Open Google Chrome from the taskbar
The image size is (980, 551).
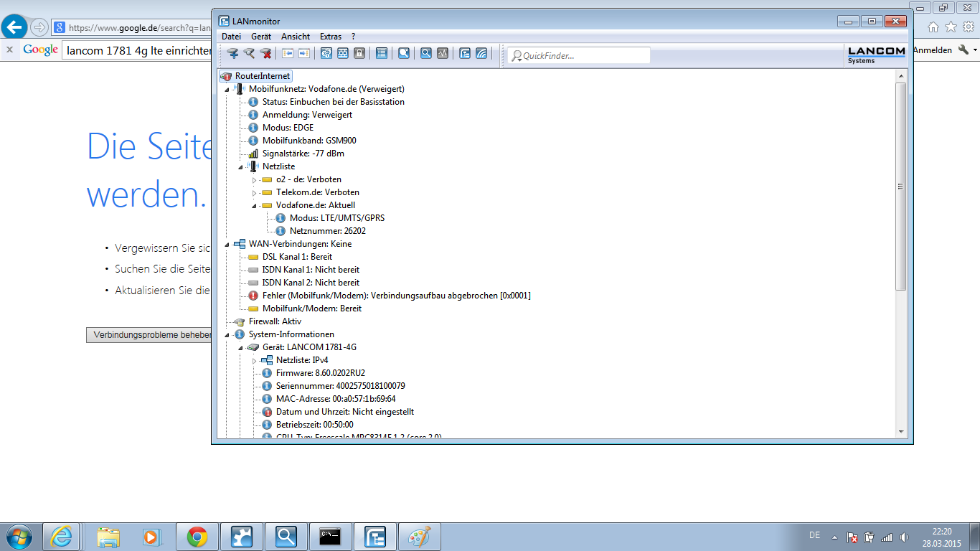coord(197,537)
